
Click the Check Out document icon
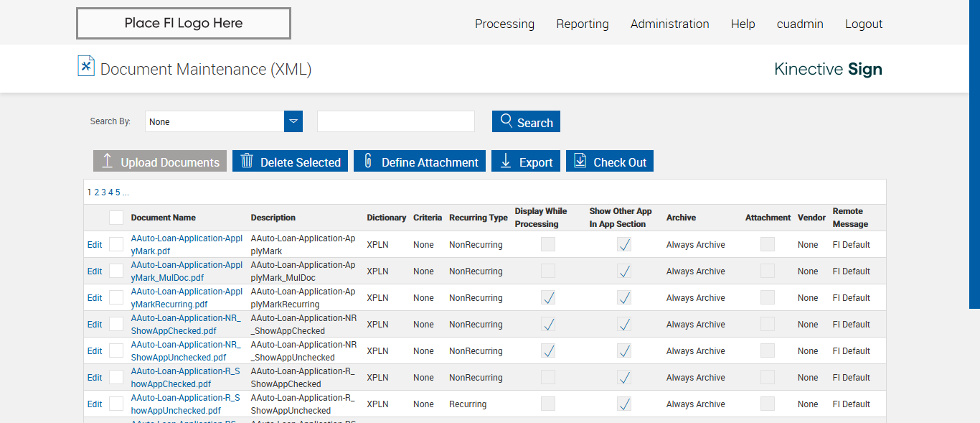[580, 161]
